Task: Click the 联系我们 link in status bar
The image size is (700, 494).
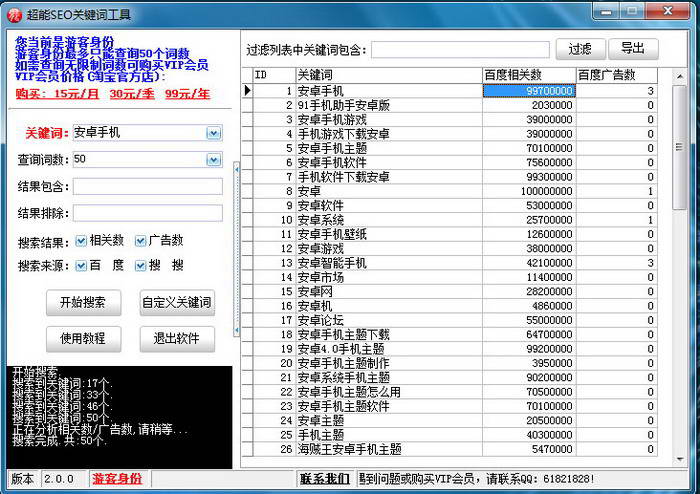Action: 325,479
